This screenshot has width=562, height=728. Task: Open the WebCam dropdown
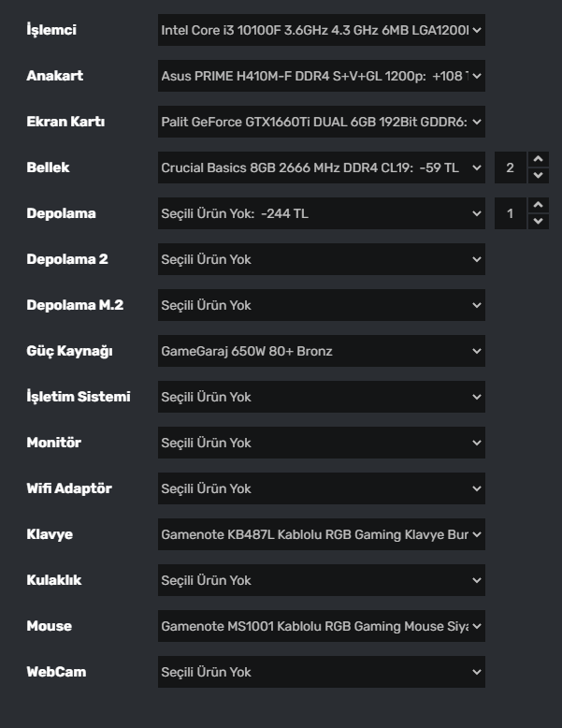pos(321,672)
